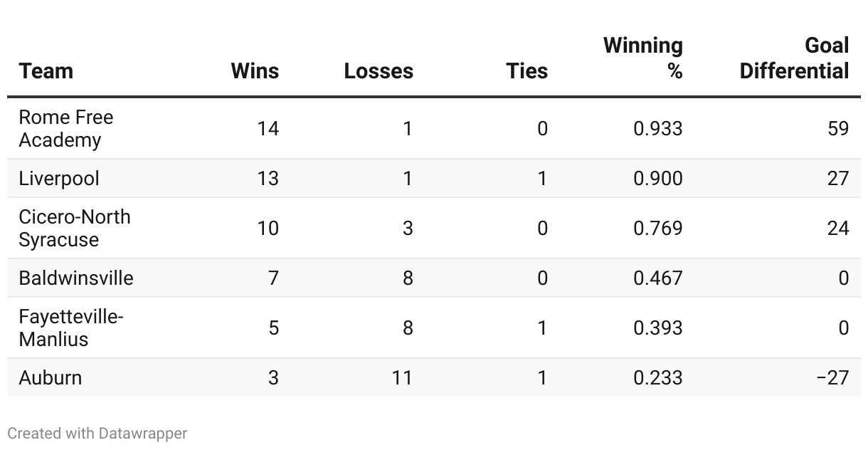Click the Goal Differential column header
The height and width of the screenshot is (450, 868).
[x=795, y=58]
